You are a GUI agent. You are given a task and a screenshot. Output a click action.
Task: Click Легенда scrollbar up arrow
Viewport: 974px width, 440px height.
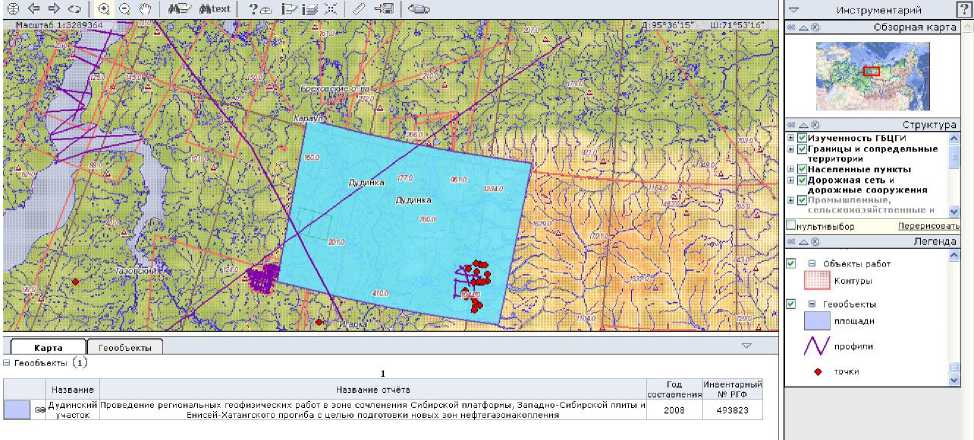[x=954, y=255]
